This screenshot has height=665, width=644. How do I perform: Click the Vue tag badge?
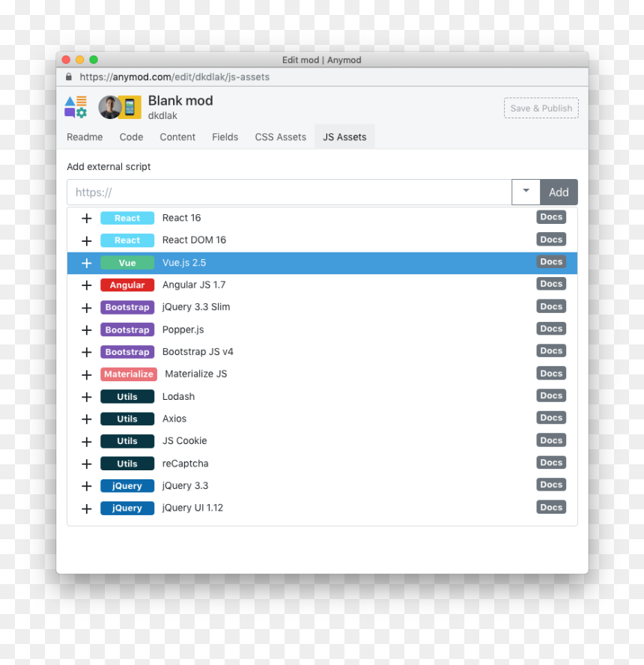[127, 263]
